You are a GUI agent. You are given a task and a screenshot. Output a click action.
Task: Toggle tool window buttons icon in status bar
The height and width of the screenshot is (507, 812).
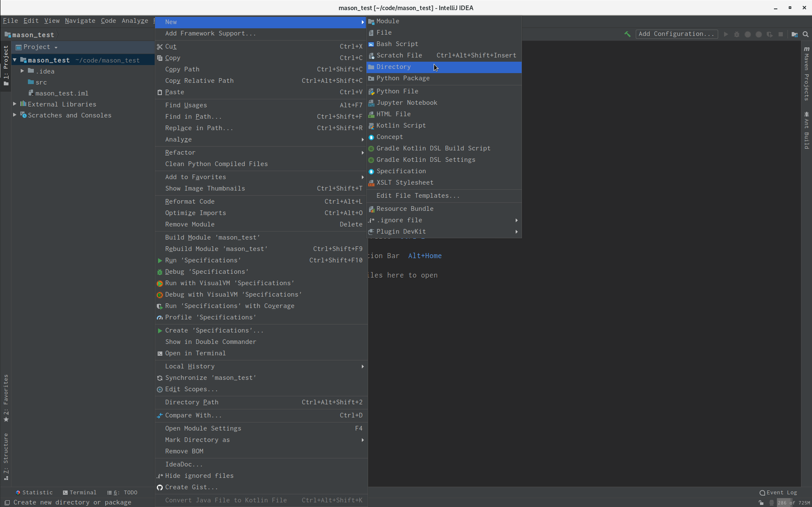7,503
